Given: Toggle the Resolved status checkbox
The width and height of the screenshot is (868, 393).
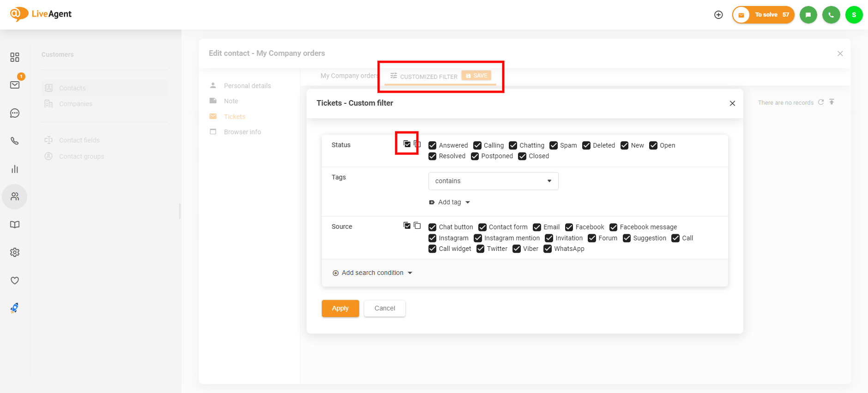Looking at the screenshot, I should click(433, 156).
